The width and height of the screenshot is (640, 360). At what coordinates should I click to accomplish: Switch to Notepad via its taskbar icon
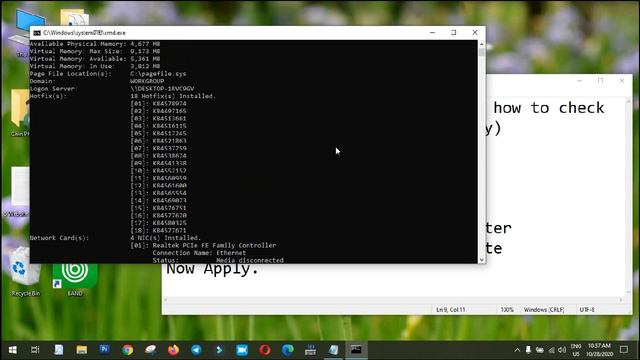pos(333,350)
